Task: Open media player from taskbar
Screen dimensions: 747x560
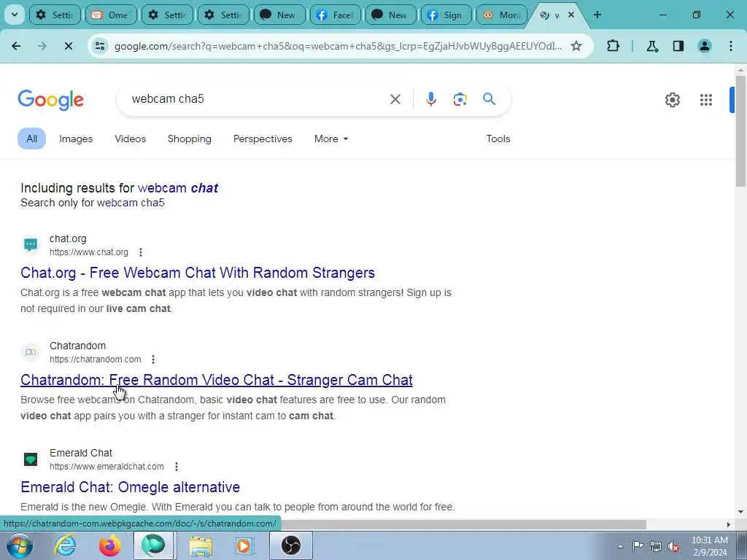Action: click(245, 545)
